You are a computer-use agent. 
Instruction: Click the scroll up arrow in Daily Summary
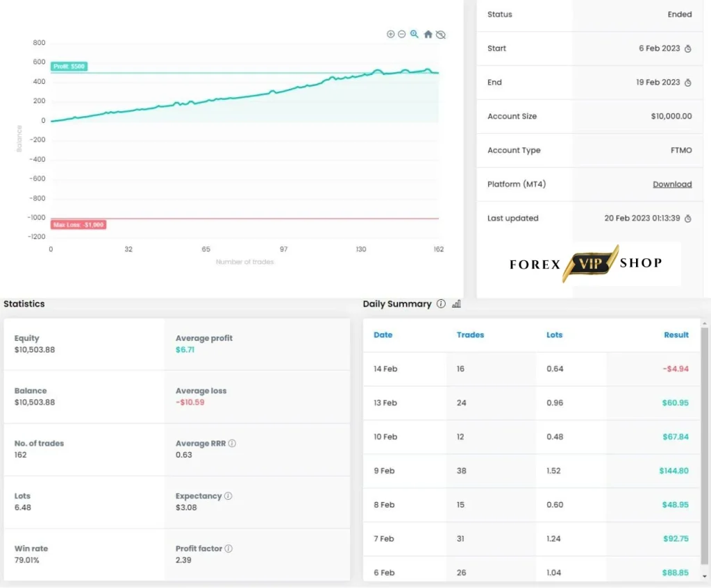[704, 324]
